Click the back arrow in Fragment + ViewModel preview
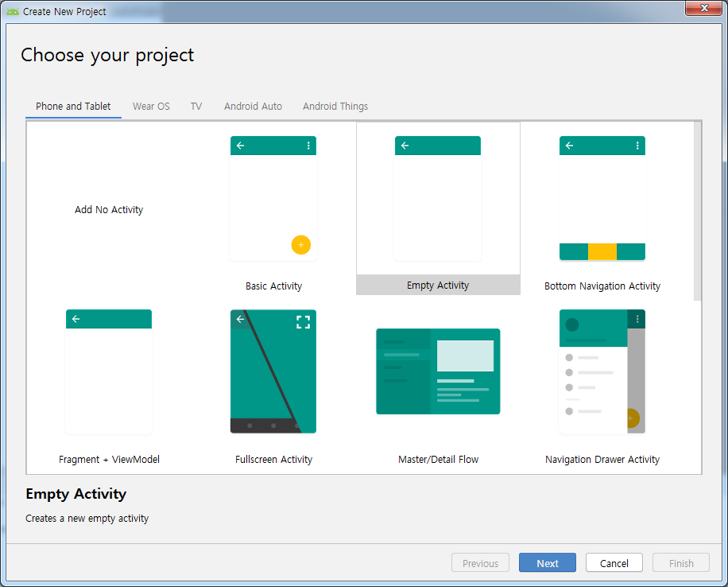This screenshot has height=587, width=728. tap(76, 319)
